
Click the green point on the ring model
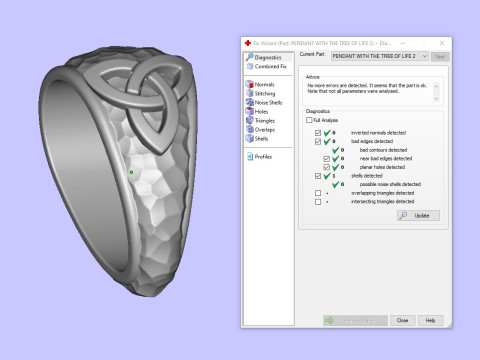131,172
